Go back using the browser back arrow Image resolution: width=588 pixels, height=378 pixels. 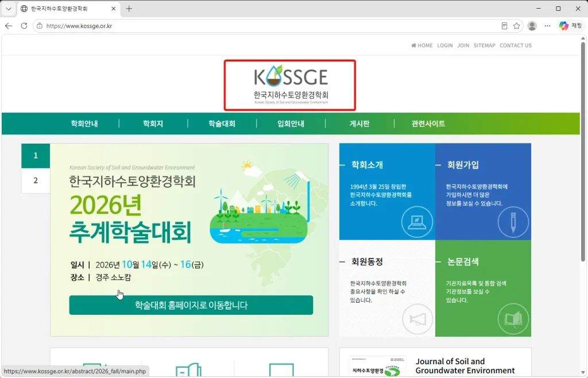9,26
